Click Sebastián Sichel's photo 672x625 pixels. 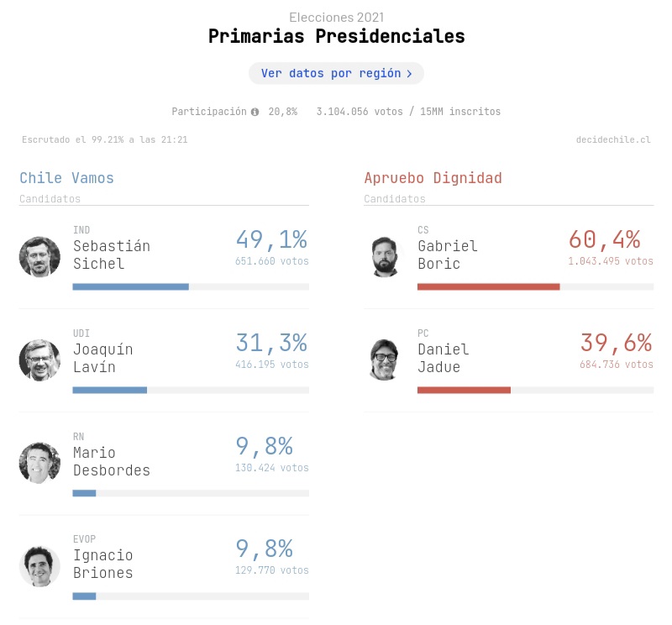click(x=39, y=257)
